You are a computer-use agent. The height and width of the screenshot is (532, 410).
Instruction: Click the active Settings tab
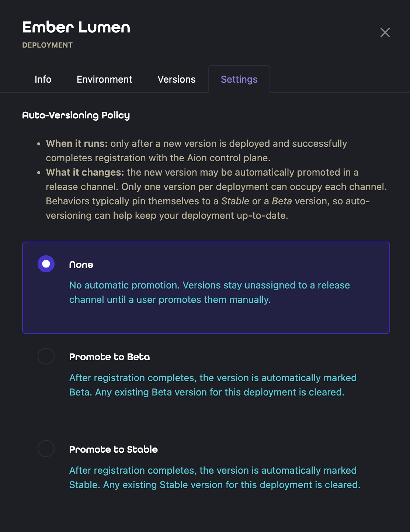(239, 79)
